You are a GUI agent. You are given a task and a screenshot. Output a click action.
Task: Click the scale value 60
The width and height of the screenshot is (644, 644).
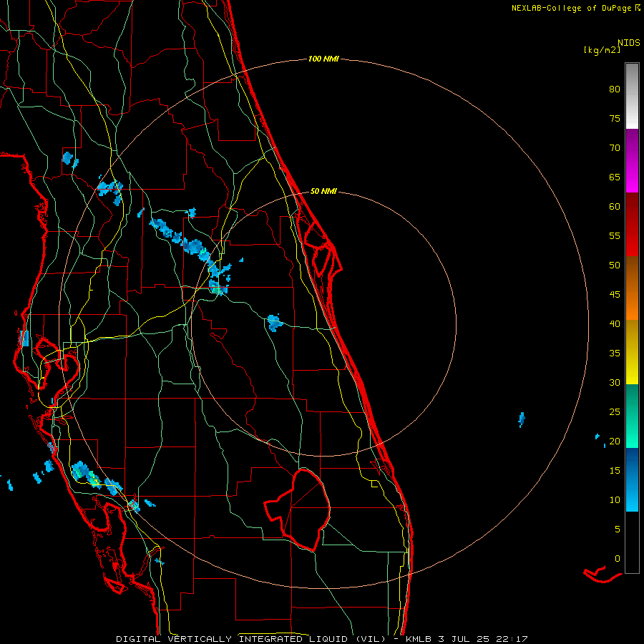(x=615, y=207)
